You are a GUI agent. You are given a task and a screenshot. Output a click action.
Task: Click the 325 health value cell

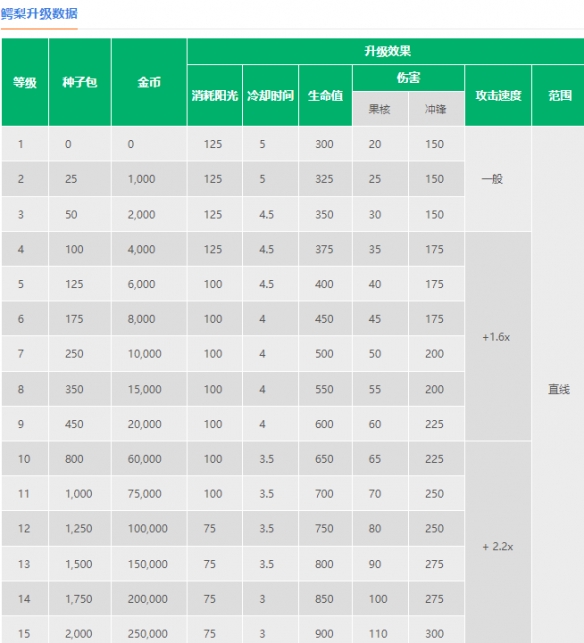pos(325,179)
